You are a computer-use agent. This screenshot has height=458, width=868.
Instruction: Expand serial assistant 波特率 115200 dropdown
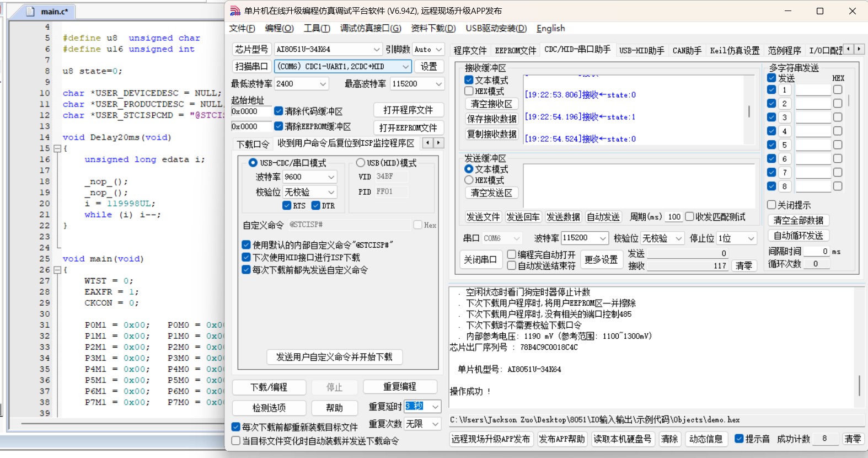pyautogui.click(x=603, y=238)
